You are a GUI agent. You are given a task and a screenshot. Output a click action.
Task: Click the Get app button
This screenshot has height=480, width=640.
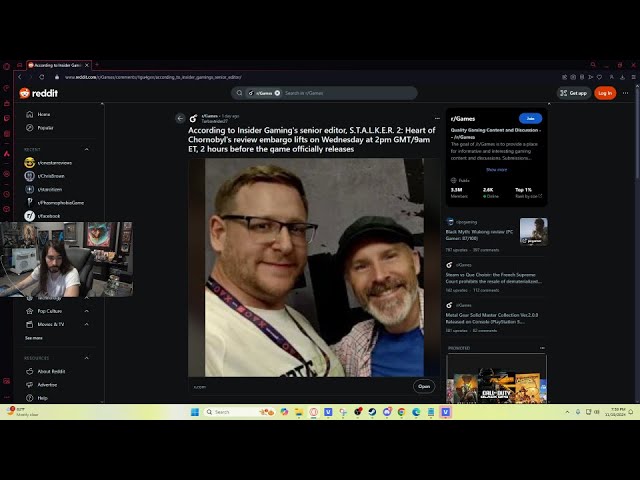[575, 93]
